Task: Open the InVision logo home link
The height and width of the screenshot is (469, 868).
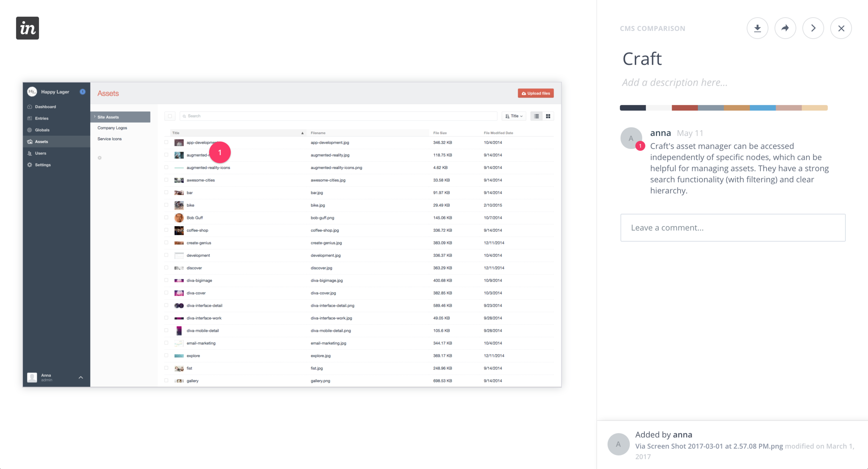Action: point(27,28)
